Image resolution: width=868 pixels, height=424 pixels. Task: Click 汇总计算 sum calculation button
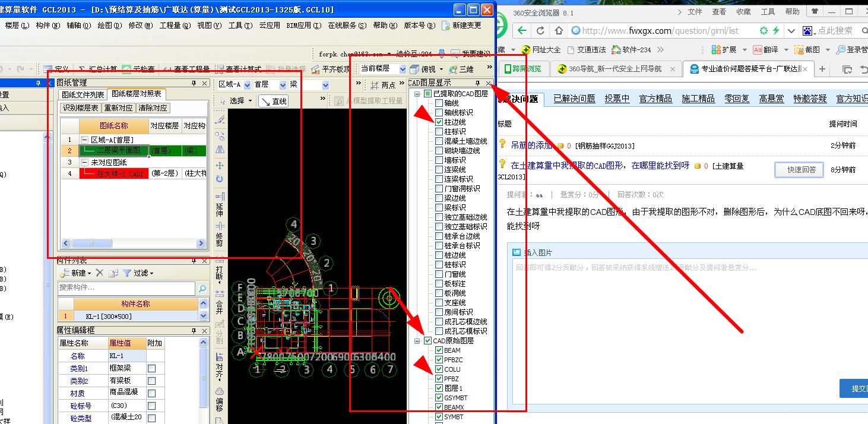tap(97, 69)
